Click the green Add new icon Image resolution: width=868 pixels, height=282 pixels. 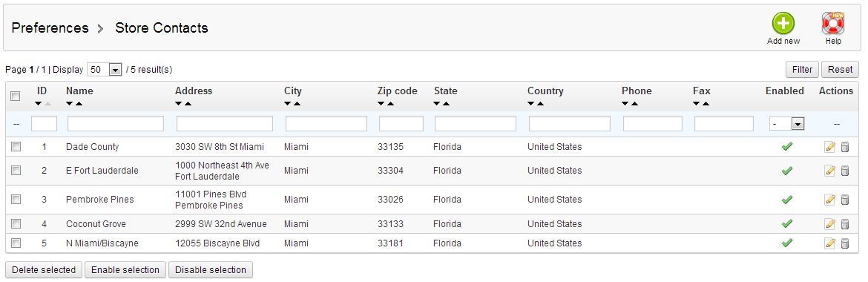(783, 24)
